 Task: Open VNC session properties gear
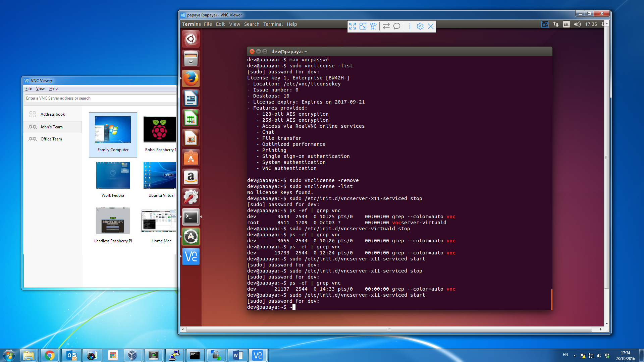420,26
